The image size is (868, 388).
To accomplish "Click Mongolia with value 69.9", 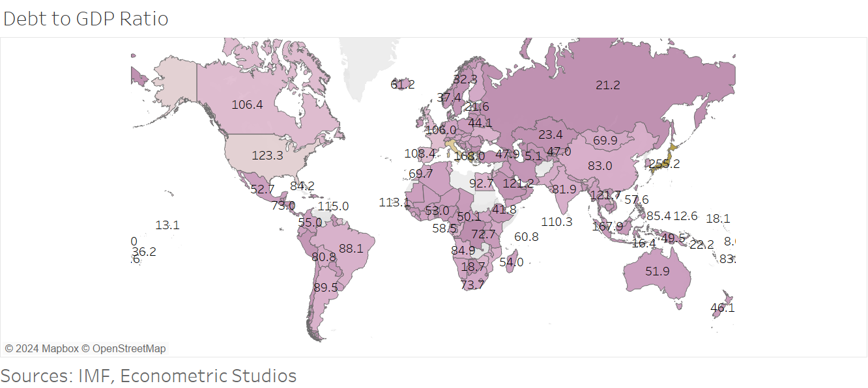I will coord(605,140).
